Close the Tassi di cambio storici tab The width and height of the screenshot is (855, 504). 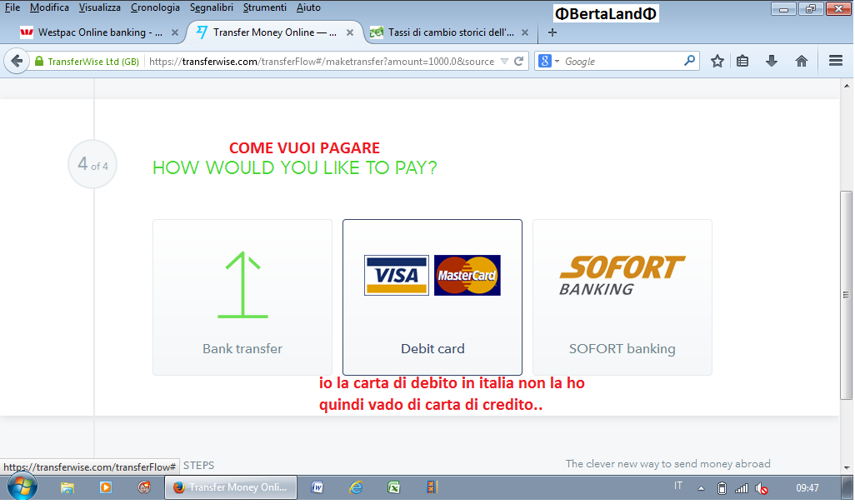point(524,32)
